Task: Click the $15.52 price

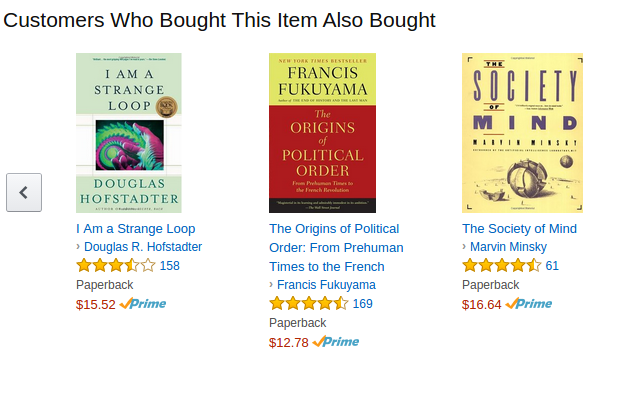Action: [96, 304]
